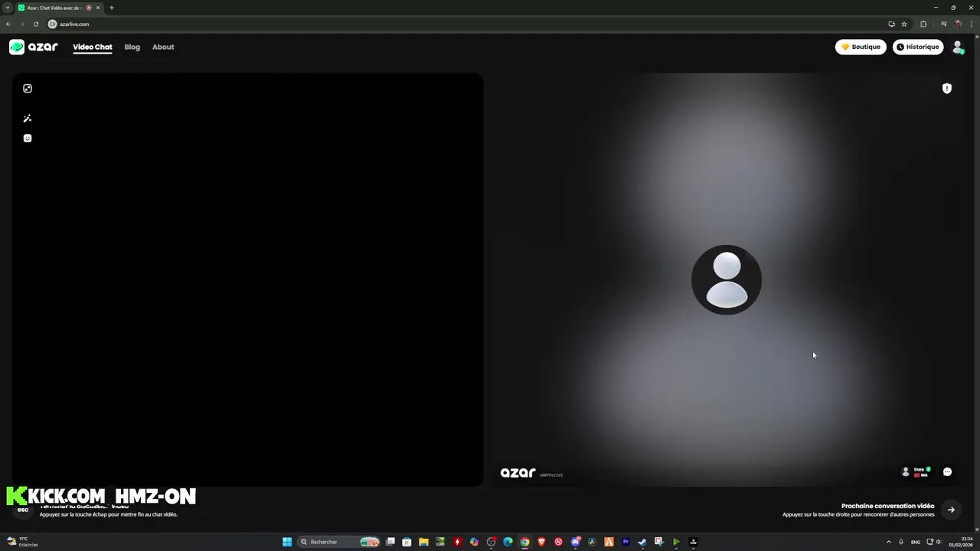Viewport: 980px width, 551px height.
Task: Open Steam from the taskbar
Action: click(x=642, y=542)
